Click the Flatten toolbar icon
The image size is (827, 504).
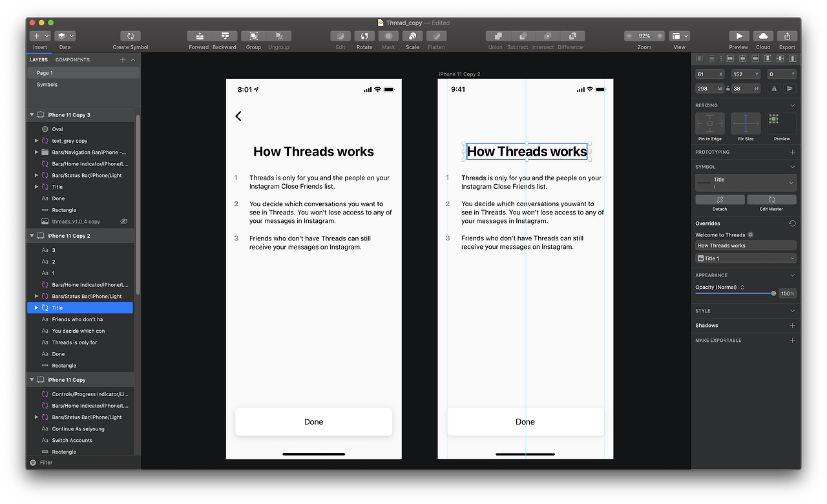tap(436, 36)
